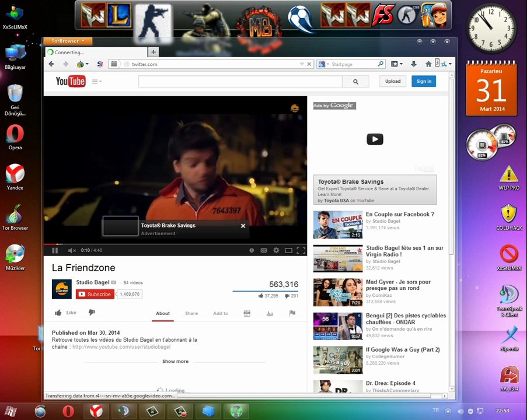This screenshot has height=420, width=527.
Task: Click the Upload button
Action: tap(393, 81)
